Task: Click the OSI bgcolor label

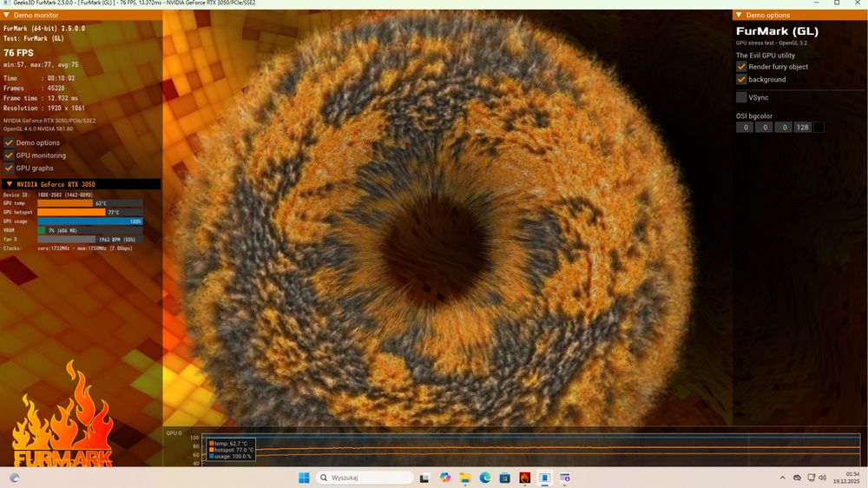Action: (754, 115)
